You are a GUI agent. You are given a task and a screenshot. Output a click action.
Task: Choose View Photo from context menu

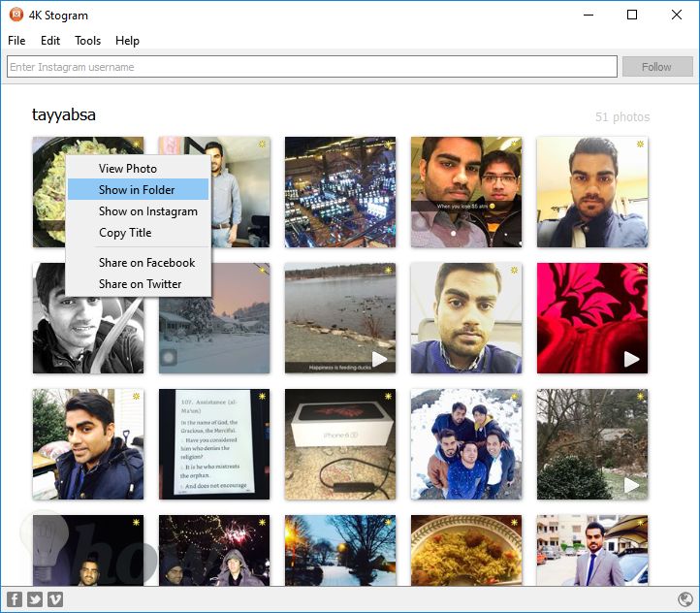138,169
